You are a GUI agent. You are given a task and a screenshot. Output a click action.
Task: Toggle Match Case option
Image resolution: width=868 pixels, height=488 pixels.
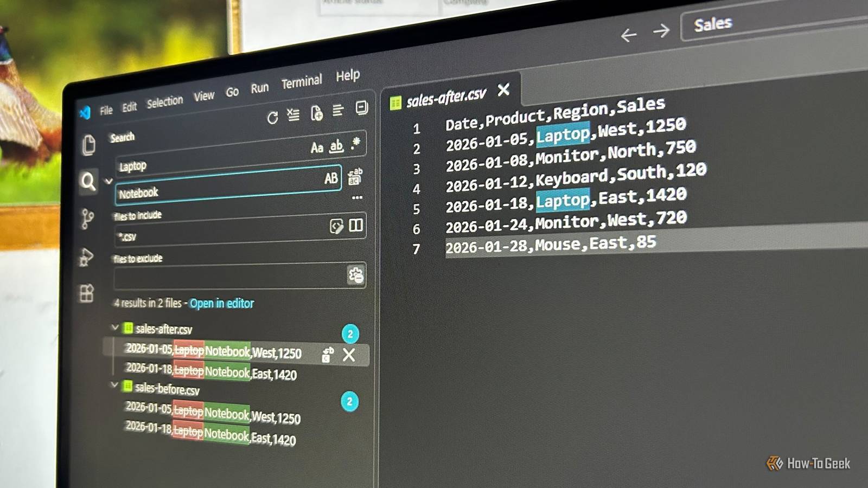pyautogui.click(x=317, y=147)
